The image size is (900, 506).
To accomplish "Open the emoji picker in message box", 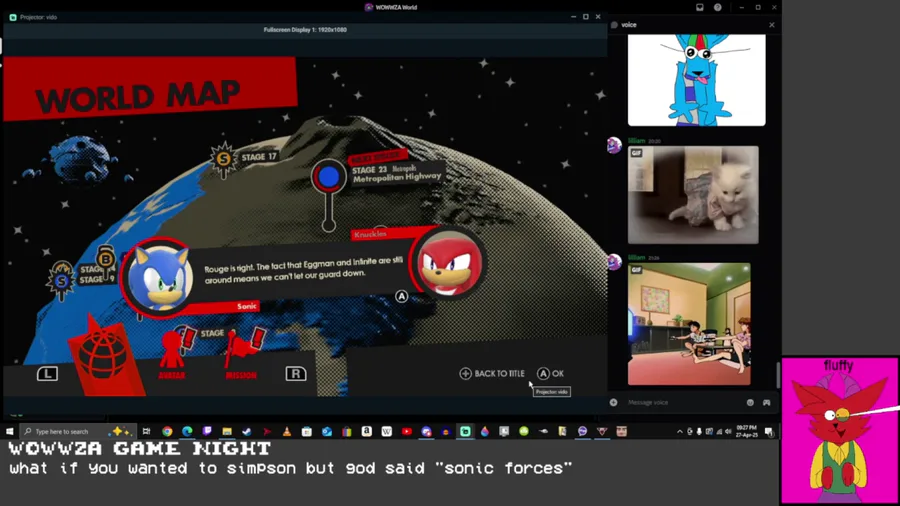I will (750, 403).
